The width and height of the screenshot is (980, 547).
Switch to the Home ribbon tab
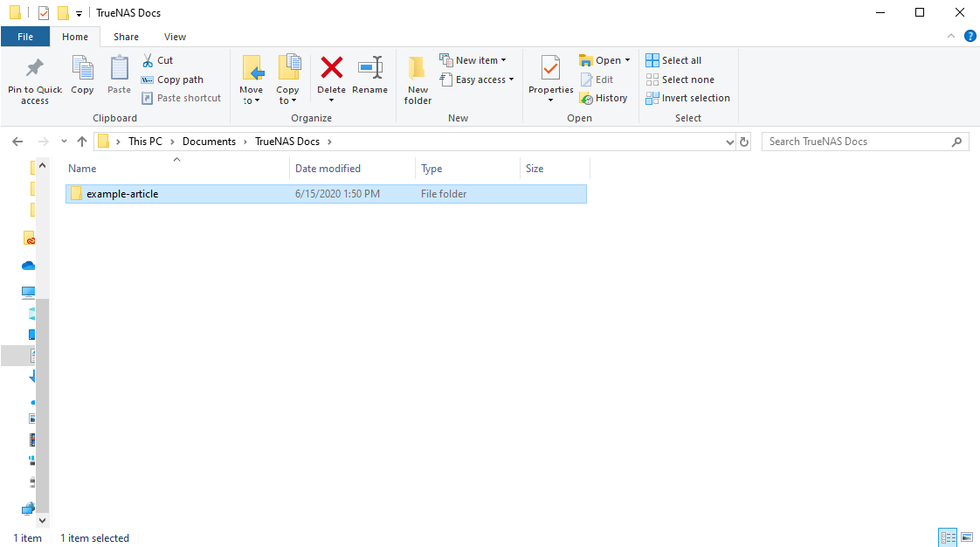(75, 37)
